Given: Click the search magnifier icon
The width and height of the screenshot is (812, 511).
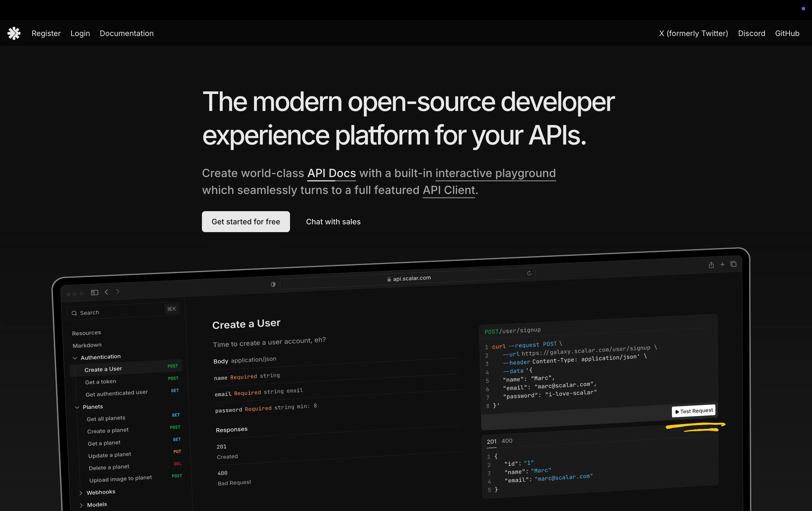Looking at the screenshot, I should [74, 313].
